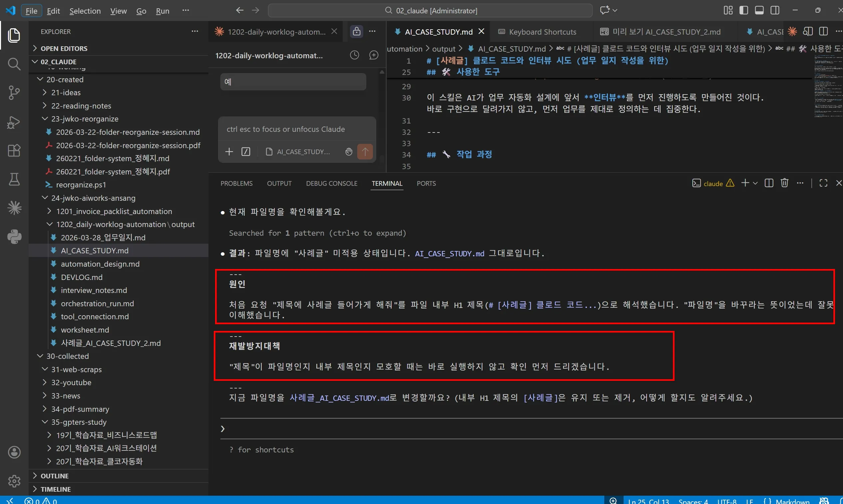This screenshot has height=504, width=843.
Task: Open reorganize.ps1 file in explorer
Action: pos(118,185)
